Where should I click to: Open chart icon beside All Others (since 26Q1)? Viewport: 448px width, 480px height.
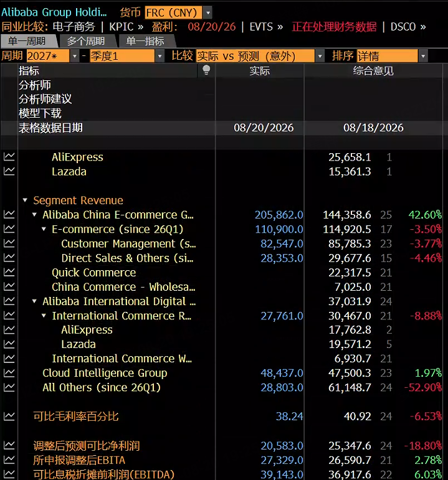(9, 387)
